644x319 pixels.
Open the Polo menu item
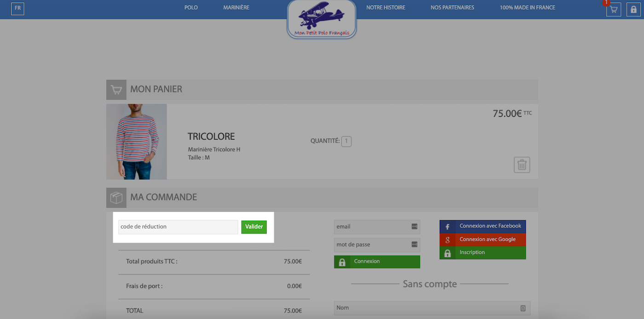point(191,8)
